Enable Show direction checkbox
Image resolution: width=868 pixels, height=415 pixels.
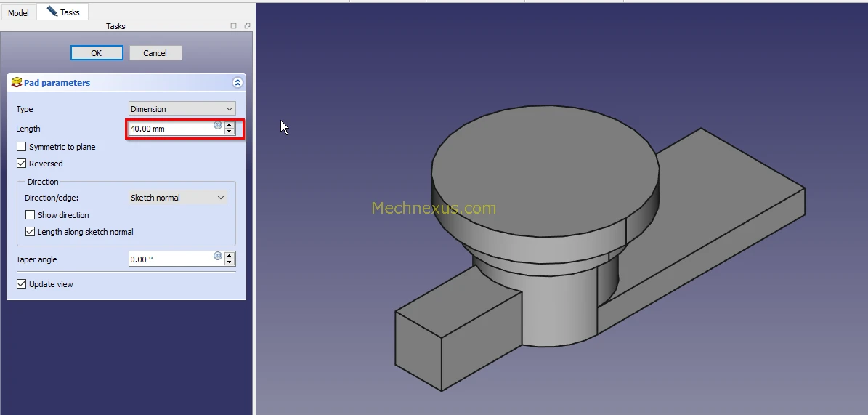[31, 215]
